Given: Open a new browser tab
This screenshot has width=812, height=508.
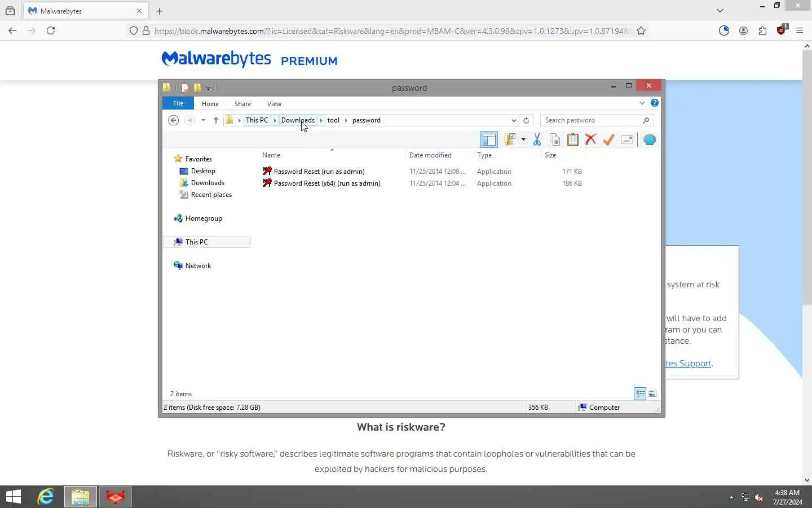Looking at the screenshot, I should click(159, 11).
